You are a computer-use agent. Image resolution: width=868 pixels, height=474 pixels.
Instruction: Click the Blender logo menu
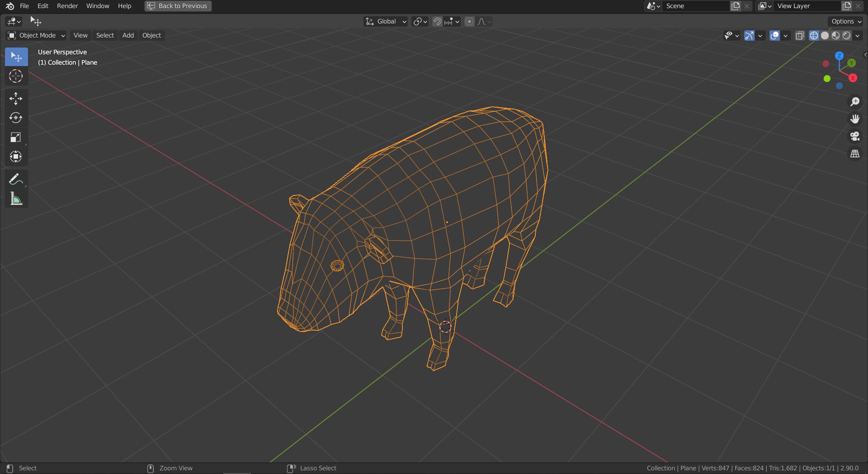pos(10,6)
